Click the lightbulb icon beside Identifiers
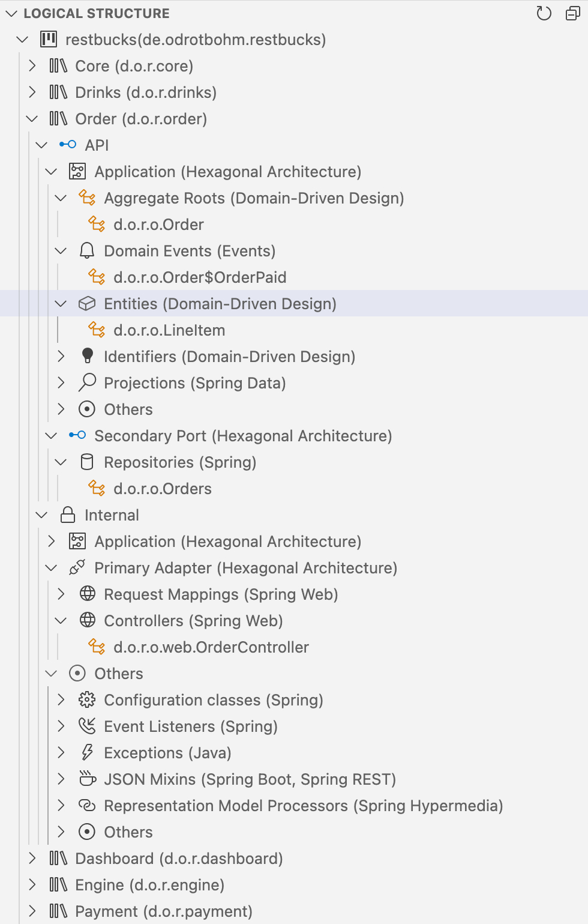Screen dimensions: 588x924 (87, 357)
